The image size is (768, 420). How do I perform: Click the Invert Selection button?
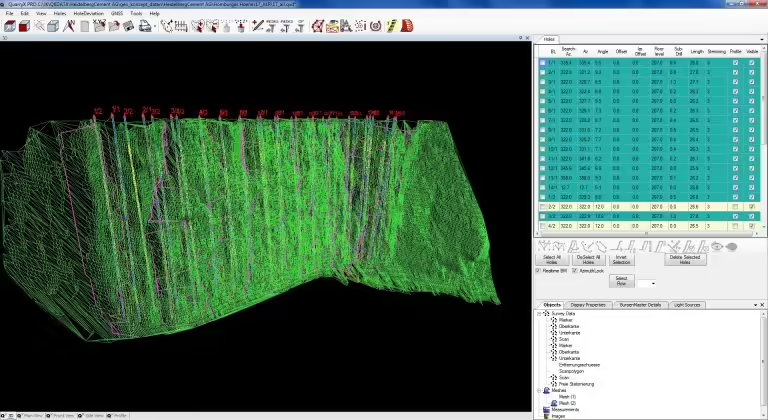click(621, 259)
